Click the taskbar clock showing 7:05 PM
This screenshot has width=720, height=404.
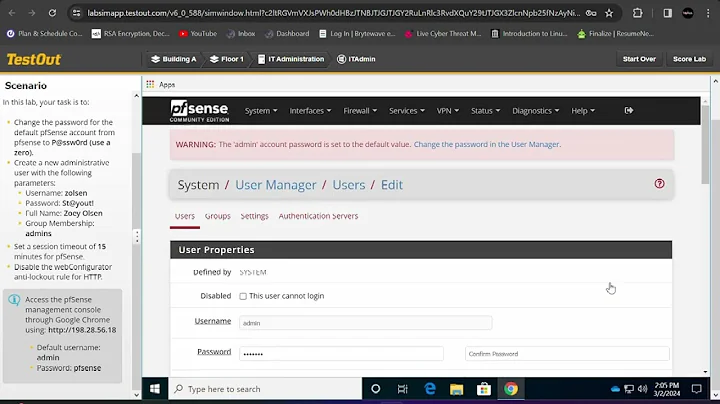(667, 389)
